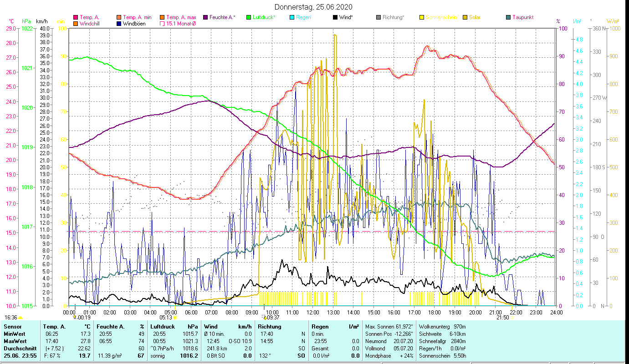Click the sunset sun icon beside 21:50

pyautogui.click(x=512, y=318)
